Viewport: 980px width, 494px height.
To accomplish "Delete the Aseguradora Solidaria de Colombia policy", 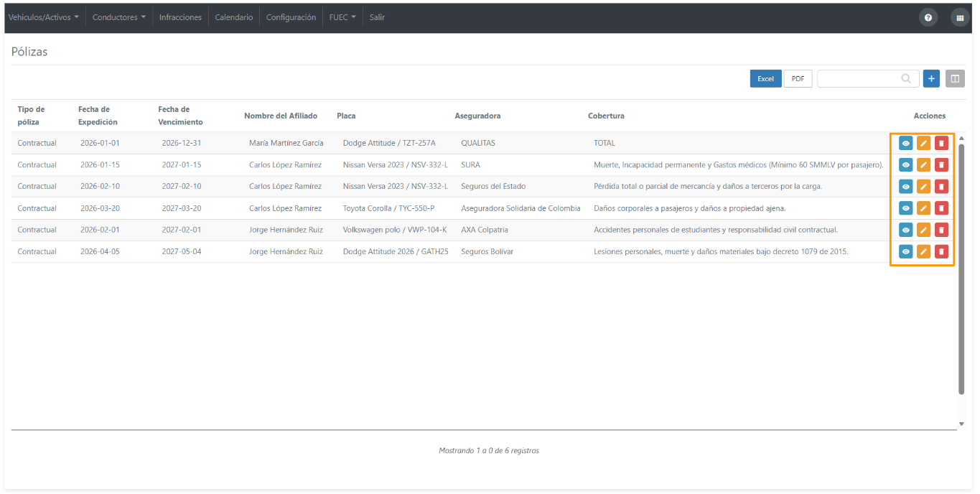I will click(x=941, y=208).
